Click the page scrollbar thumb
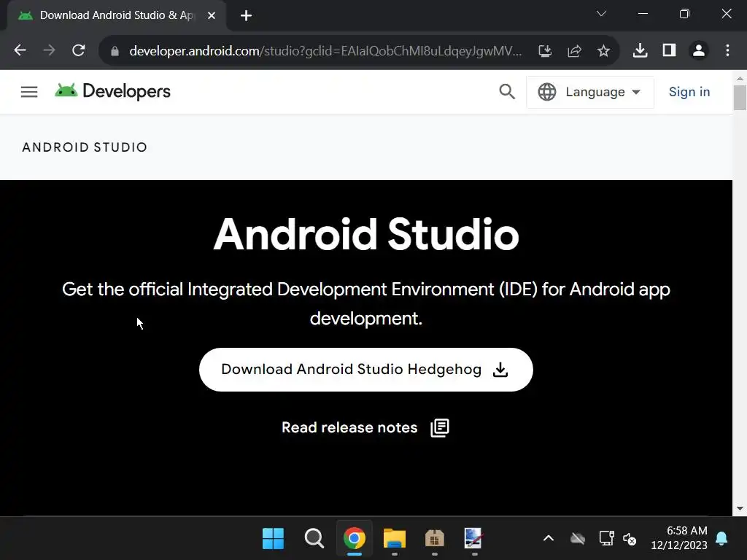Screen dimensions: 747x560 click(740, 98)
